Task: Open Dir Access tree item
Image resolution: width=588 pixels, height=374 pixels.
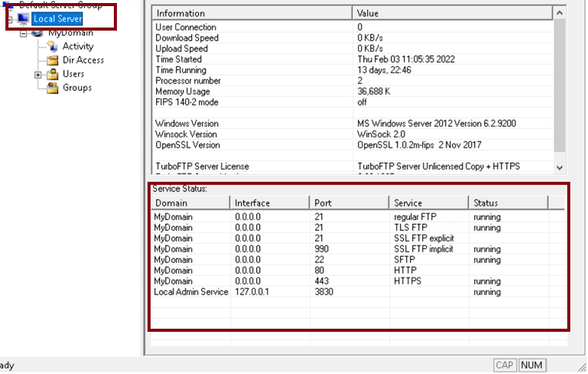Action: 83,60
